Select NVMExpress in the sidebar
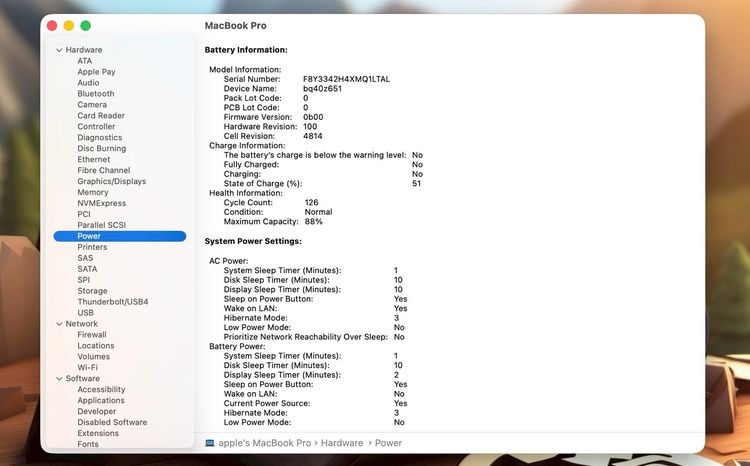This screenshot has width=750, height=466. point(101,203)
